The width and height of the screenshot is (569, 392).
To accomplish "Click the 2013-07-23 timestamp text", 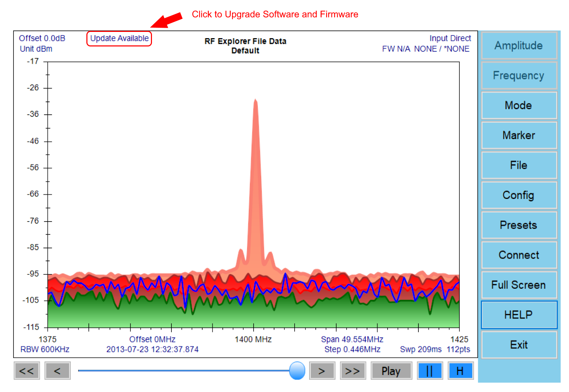I will coord(152,349).
